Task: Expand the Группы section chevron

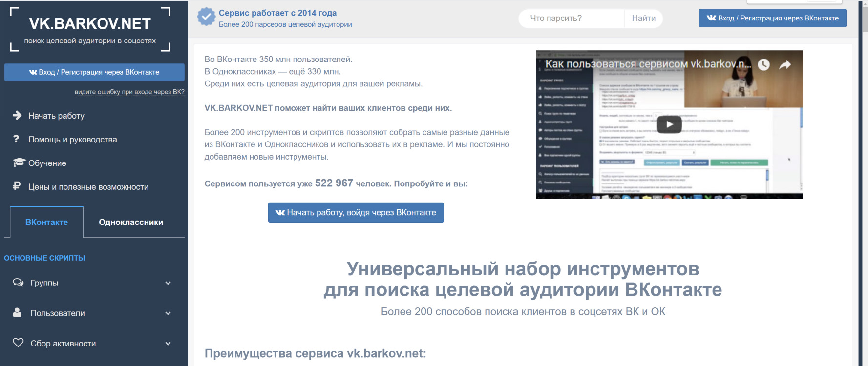Action: coord(168,283)
